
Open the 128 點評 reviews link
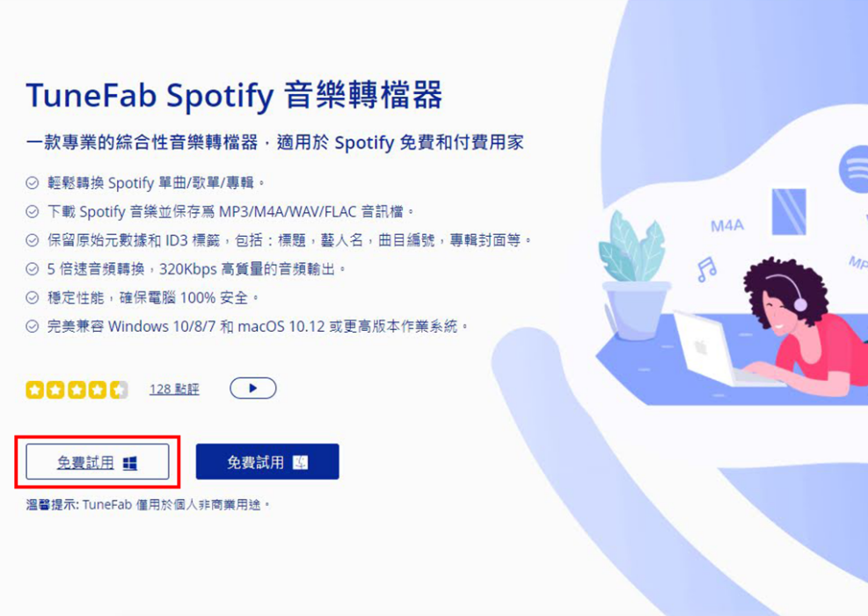(174, 390)
